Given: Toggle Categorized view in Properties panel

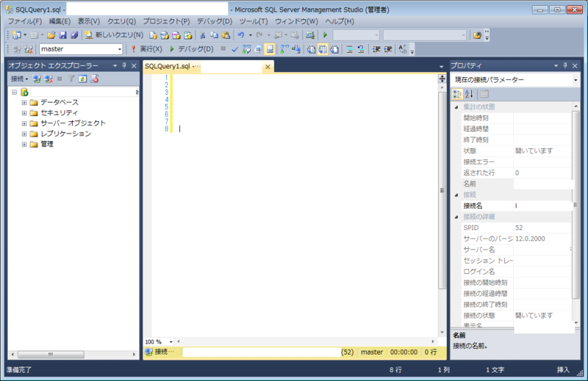Looking at the screenshot, I should 457,94.
